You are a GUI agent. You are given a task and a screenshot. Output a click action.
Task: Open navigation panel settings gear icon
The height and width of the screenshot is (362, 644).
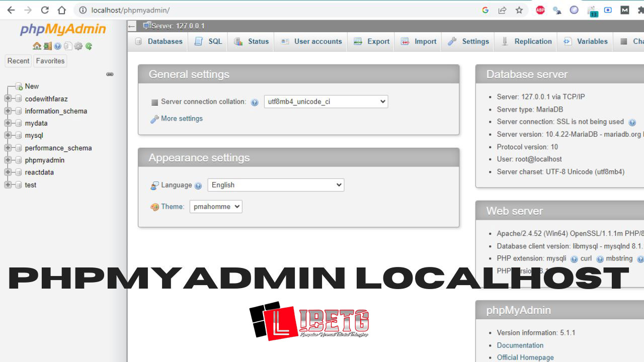tap(78, 46)
